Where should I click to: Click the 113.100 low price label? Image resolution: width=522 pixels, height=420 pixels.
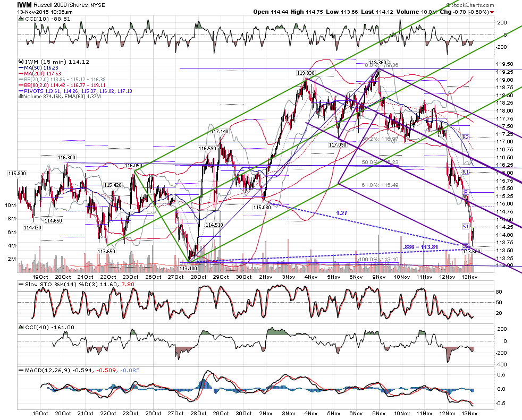click(188, 268)
